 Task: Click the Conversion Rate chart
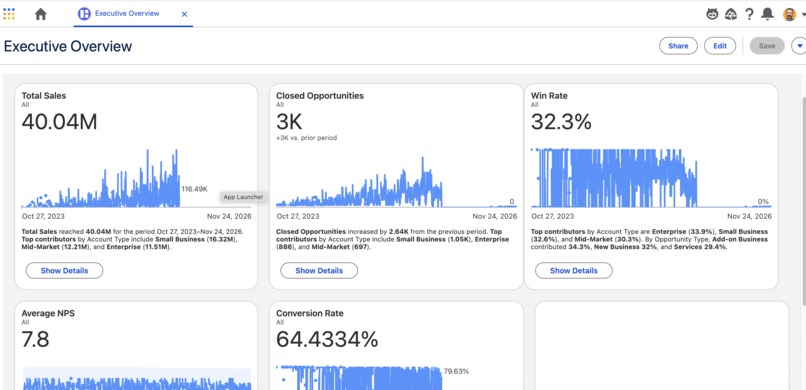click(359, 378)
